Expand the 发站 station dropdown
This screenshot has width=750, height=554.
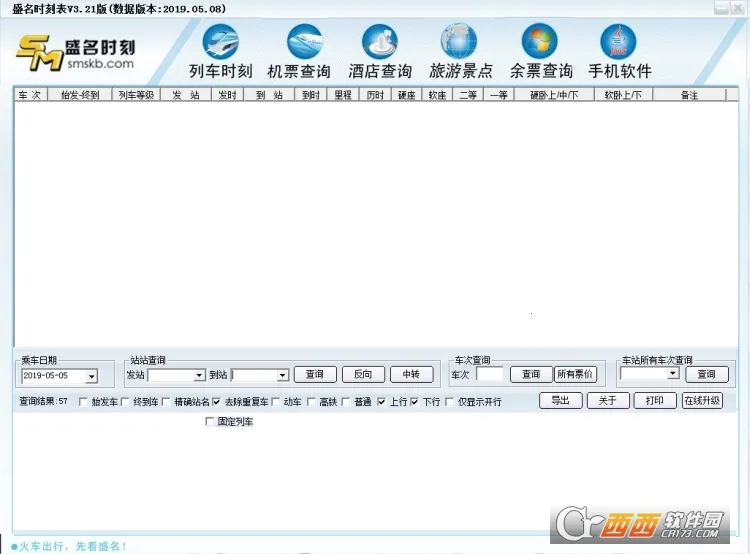click(x=199, y=376)
